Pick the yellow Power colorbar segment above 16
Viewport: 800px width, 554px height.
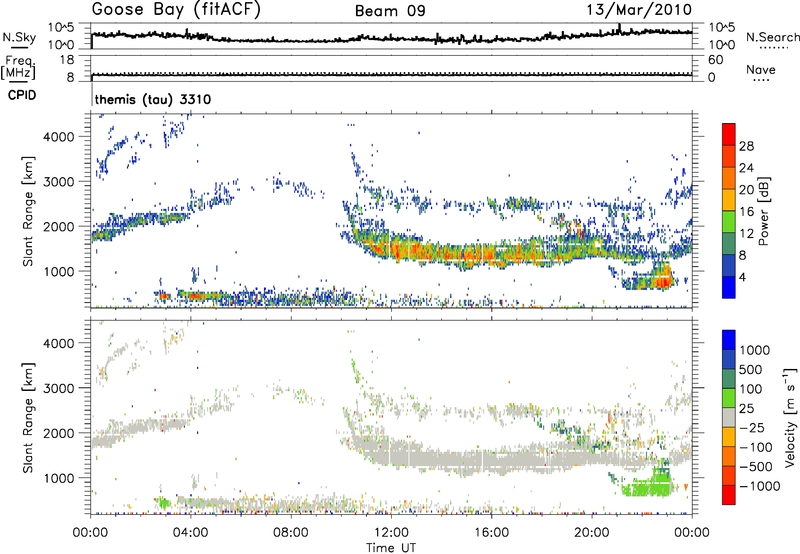(729, 200)
